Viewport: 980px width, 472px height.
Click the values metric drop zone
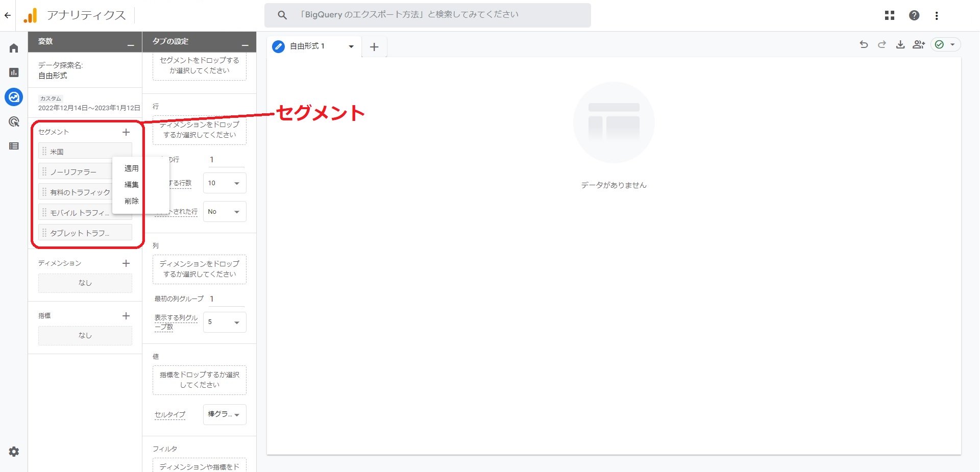[199, 380]
